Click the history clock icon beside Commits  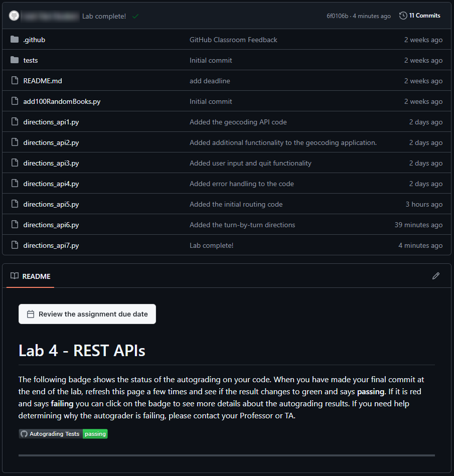pos(403,16)
